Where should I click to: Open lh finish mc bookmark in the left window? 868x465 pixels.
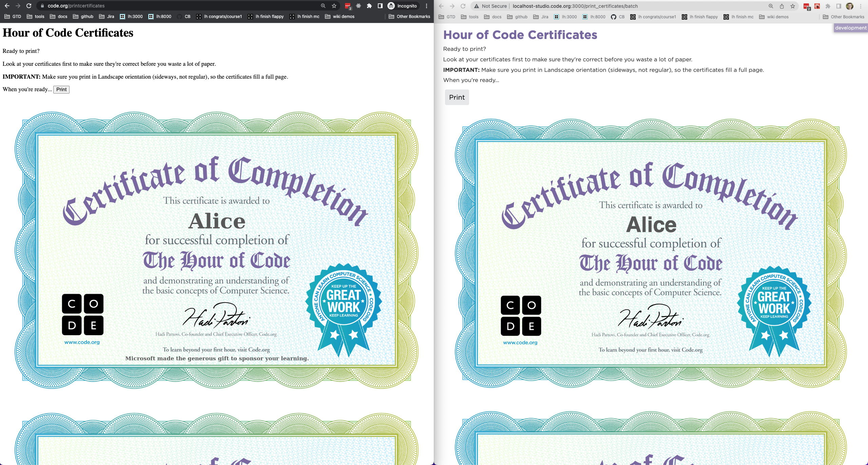(x=305, y=16)
